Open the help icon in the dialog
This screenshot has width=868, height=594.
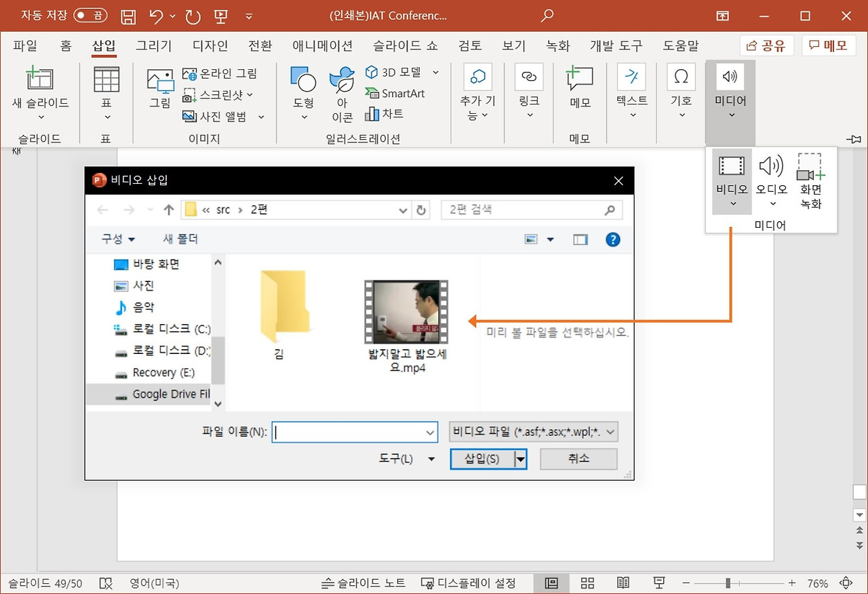613,239
